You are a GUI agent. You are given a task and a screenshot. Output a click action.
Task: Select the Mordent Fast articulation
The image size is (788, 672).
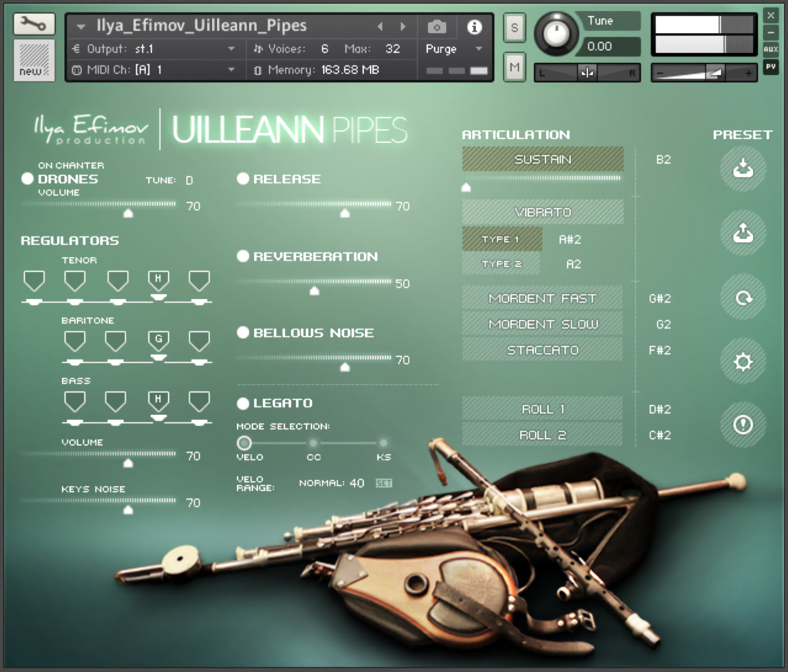tap(542, 298)
